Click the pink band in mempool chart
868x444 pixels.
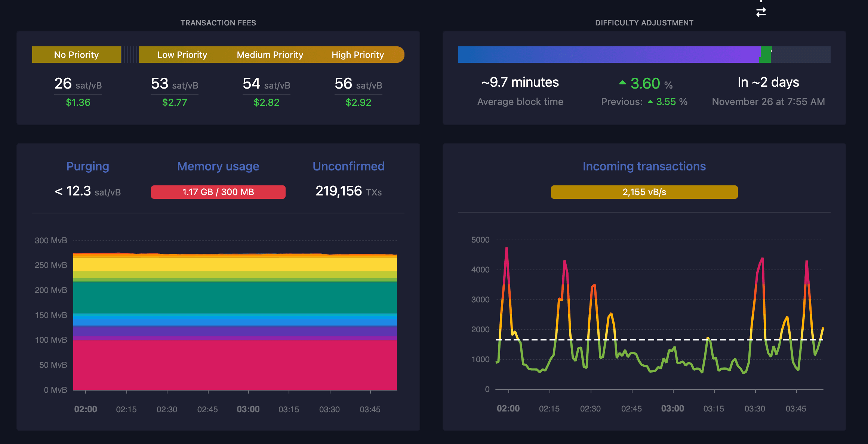235,365
